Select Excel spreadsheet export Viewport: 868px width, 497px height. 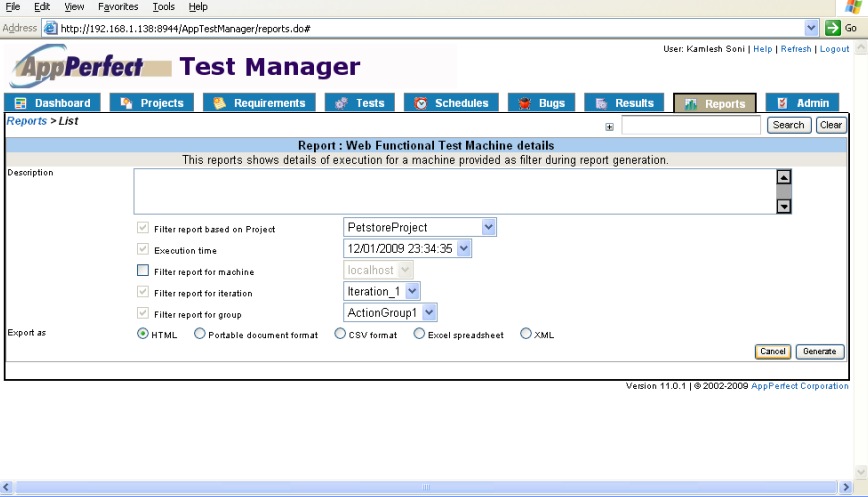pos(419,334)
